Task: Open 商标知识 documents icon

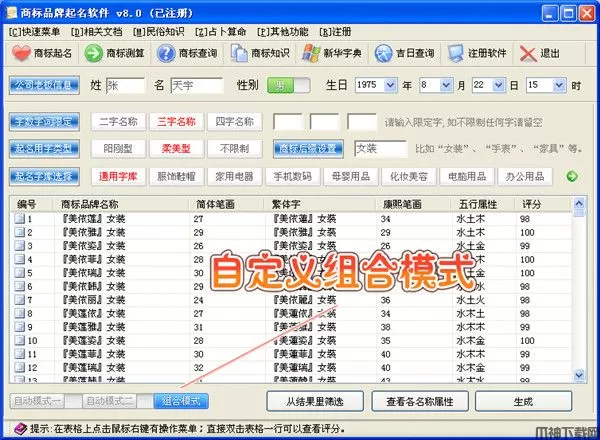Action: (x=239, y=53)
